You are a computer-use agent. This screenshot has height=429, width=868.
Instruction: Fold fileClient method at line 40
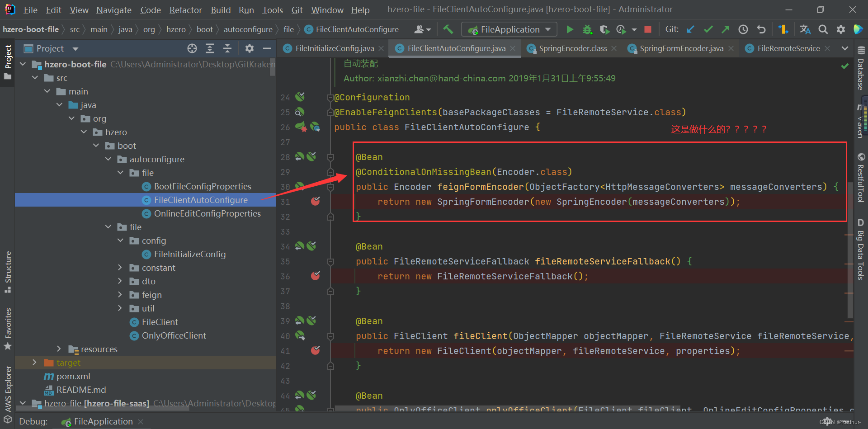pyautogui.click(x=330, y=336)
